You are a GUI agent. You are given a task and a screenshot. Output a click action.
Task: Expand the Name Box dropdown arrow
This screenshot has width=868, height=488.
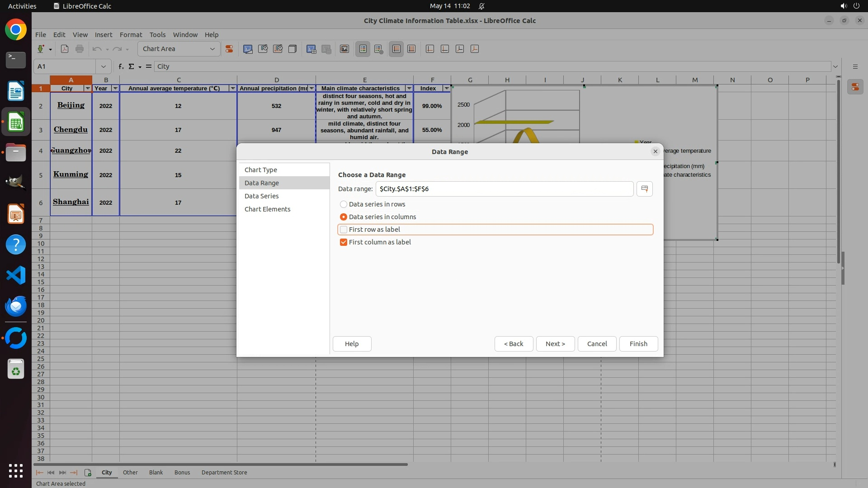[104, 66]
